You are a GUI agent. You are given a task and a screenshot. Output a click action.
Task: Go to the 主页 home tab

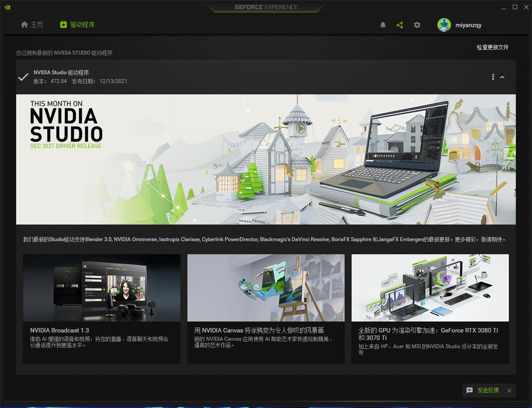click(32, 24)
